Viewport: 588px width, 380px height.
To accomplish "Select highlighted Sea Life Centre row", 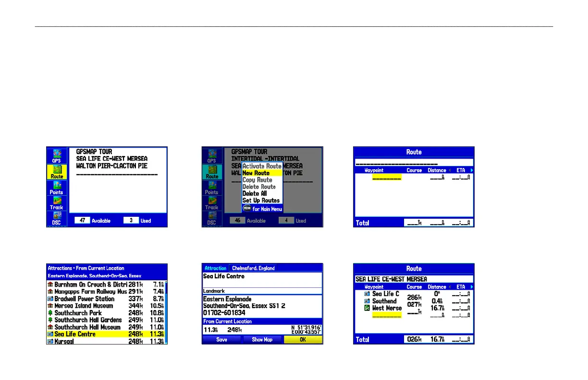I will (x=106, y=334).
